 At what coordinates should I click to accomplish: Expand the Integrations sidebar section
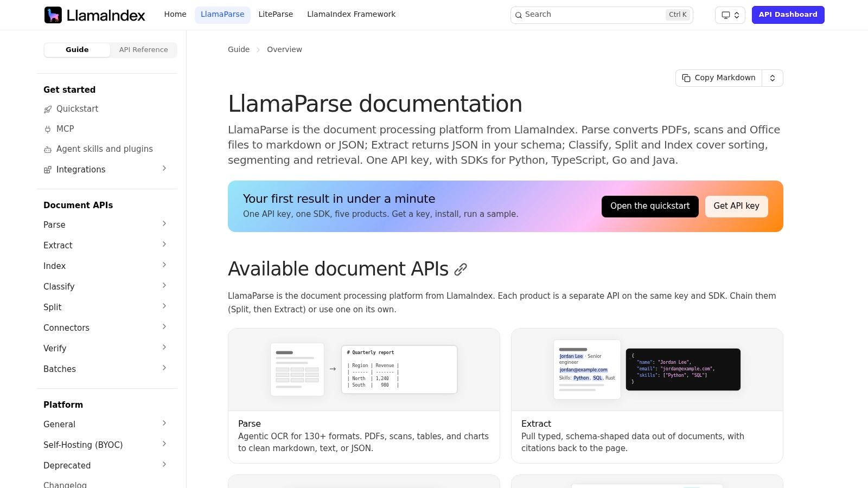click(164, 169)
